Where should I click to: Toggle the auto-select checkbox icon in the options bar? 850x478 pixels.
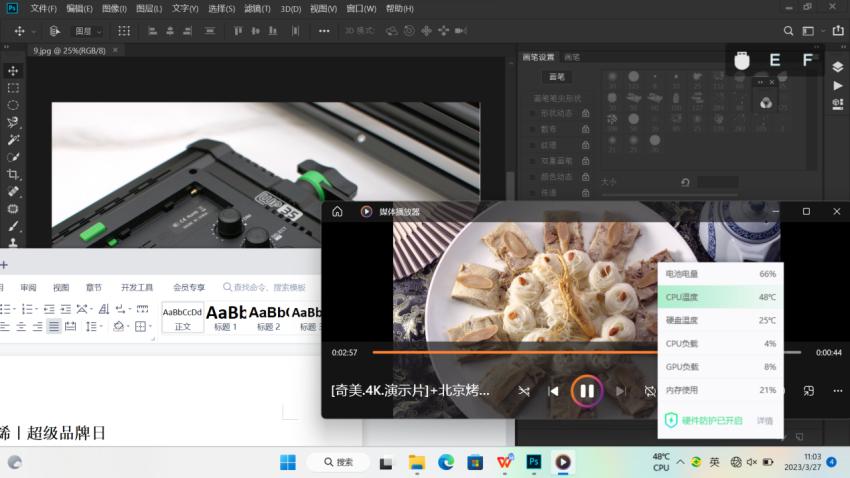pyautogui.click(x=54, y=31)
